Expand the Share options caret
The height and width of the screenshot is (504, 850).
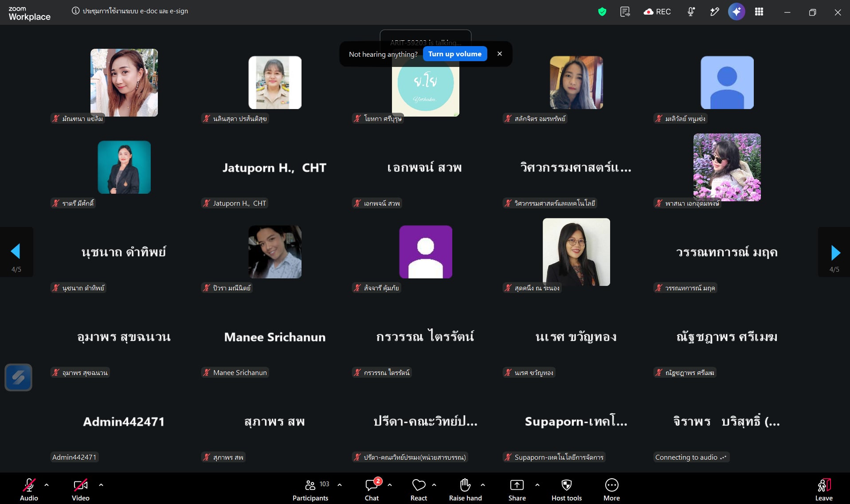(537, 485)
